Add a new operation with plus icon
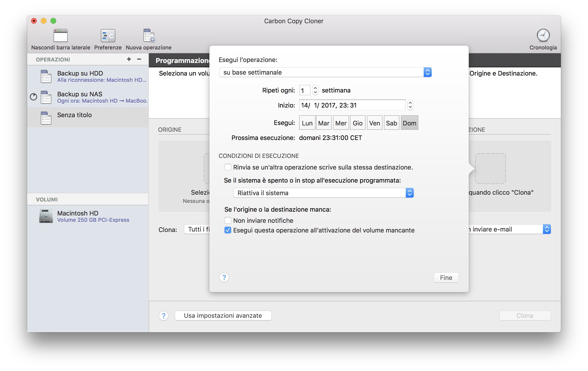 129,59
